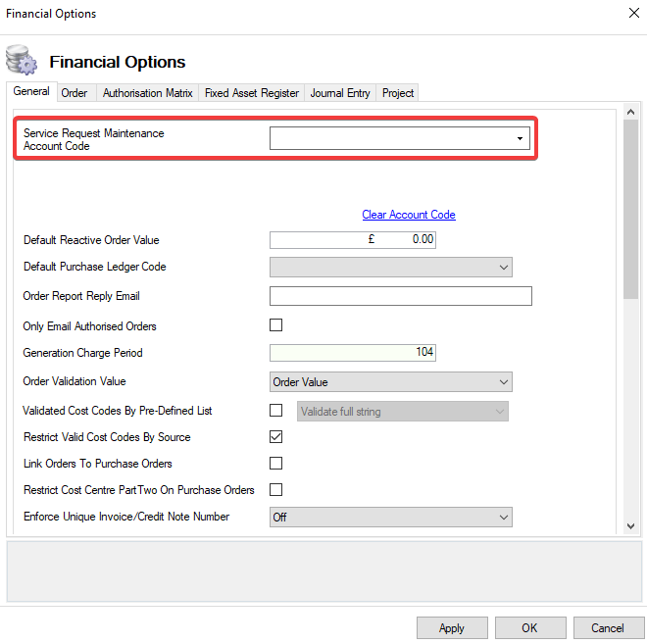Image resolution: width=647 pixels, height=644 pixels.
Task: Expand Default Purchase Ledger Code dropdown
Action: [x=503, y=267]
